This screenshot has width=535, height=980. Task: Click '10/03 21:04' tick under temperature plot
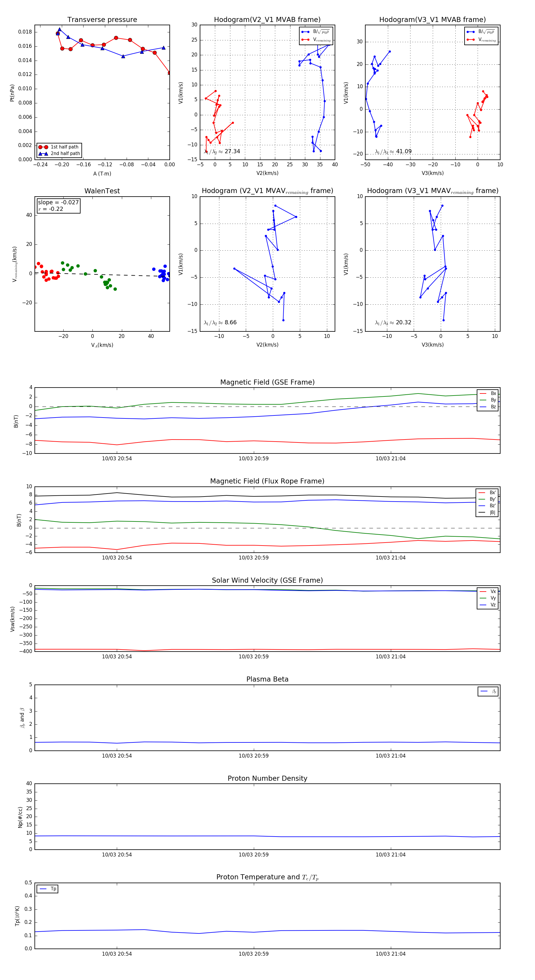[391, 954]
